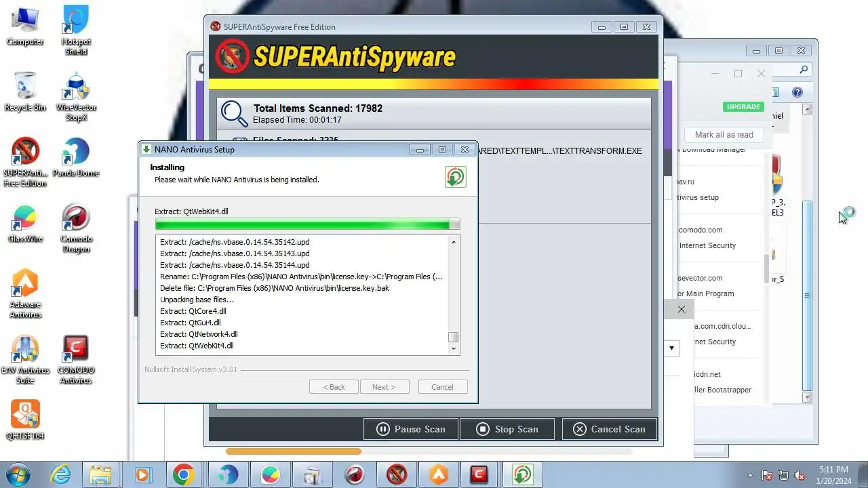Launch Adaware Antivirus desktop shortcut
Image resolution: width=868 pixels, height=488 pixels.
(25, 293)
